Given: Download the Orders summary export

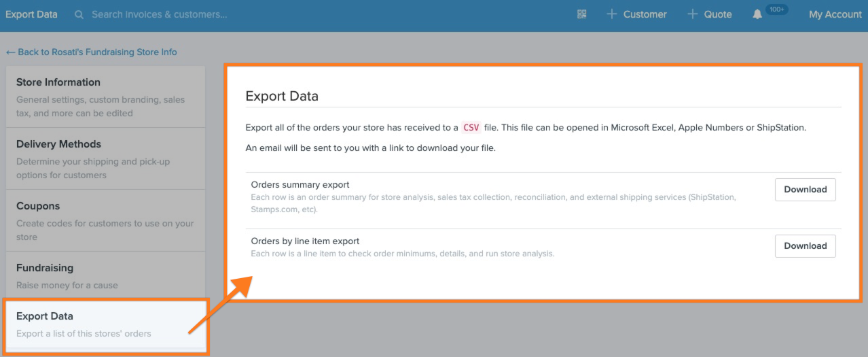Looking at the screenshot, I should (805, 190).
